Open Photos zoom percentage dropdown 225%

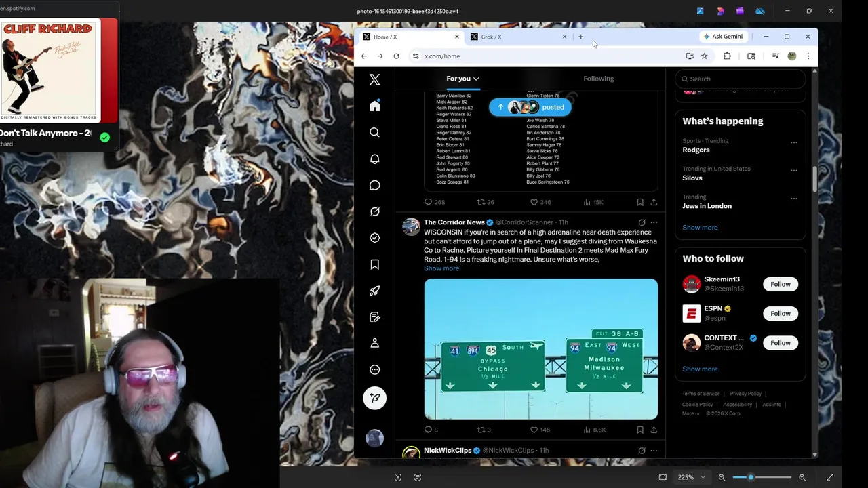click(692, 477)
